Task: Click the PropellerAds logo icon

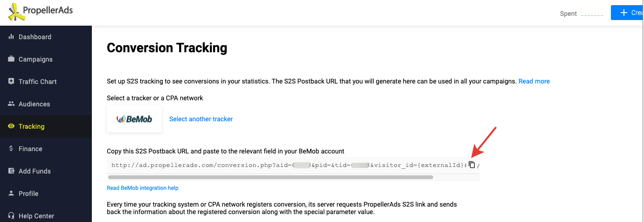Action: (x=17, y=12)
